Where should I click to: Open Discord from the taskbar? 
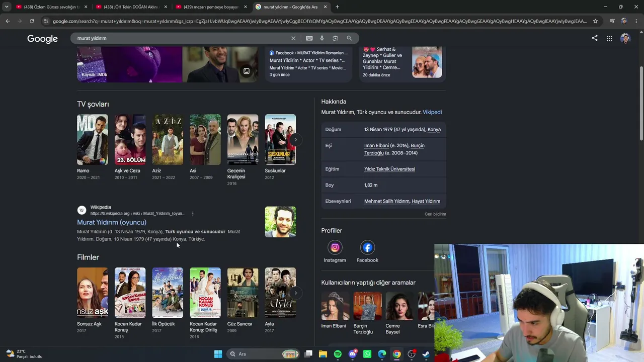point(353,354)
